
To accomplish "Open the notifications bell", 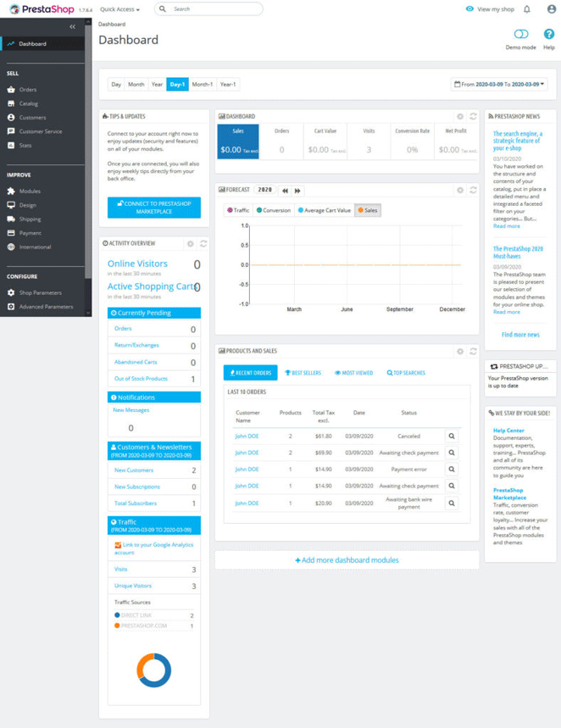I will pyautogui.click(x=526, y=9).
